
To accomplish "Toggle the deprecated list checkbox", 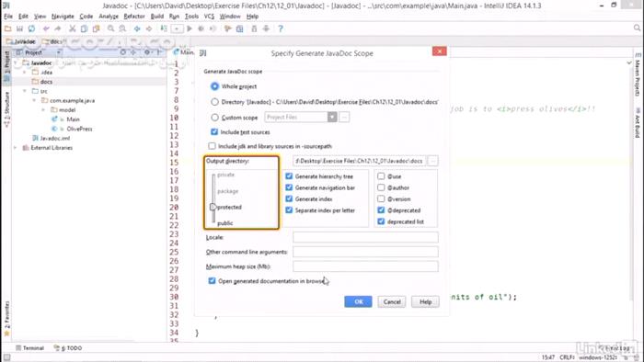I will (381, 221).
